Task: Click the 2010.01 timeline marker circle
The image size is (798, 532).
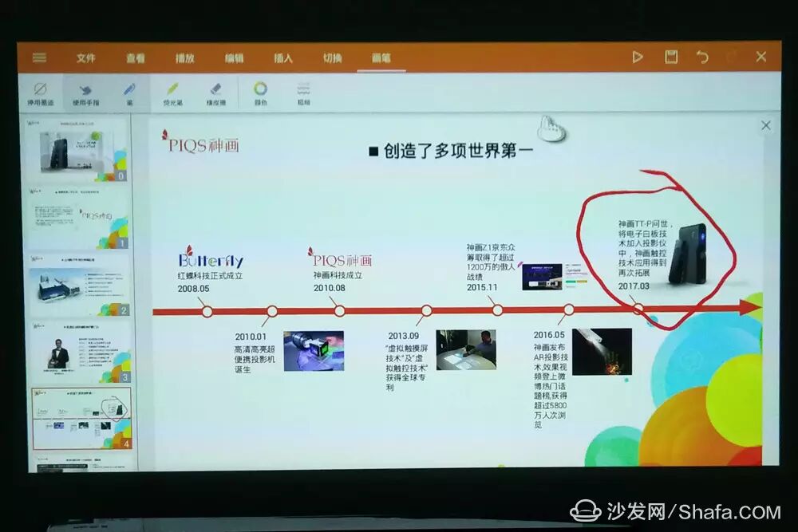Action: pyautogui.click(x=272, y=311)
